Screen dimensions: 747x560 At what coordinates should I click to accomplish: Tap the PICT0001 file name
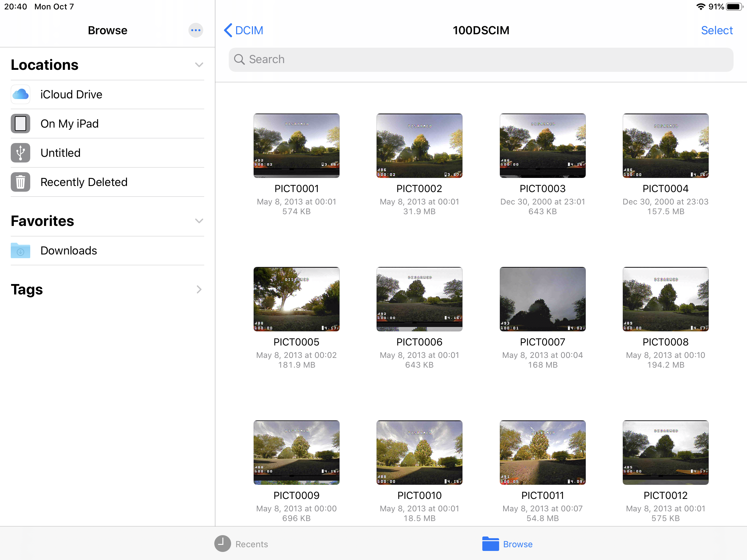point(297,189)
